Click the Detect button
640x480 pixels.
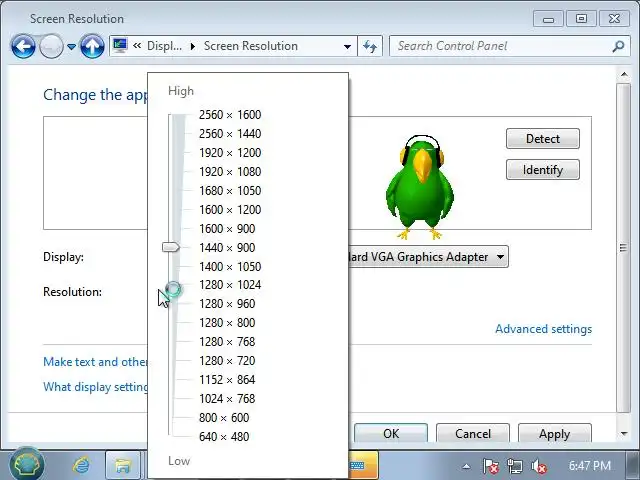tap(542, 139)
